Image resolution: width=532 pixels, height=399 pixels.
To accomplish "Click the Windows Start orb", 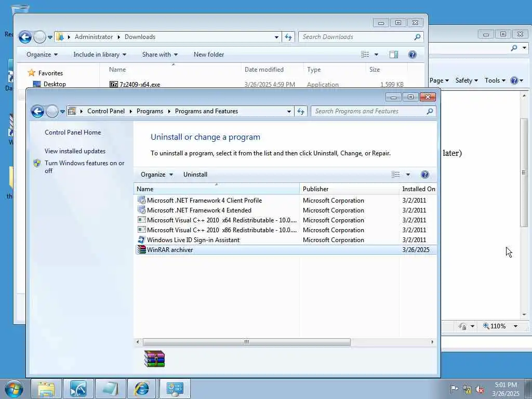I will pyautogui.click(x=14, y=389).
